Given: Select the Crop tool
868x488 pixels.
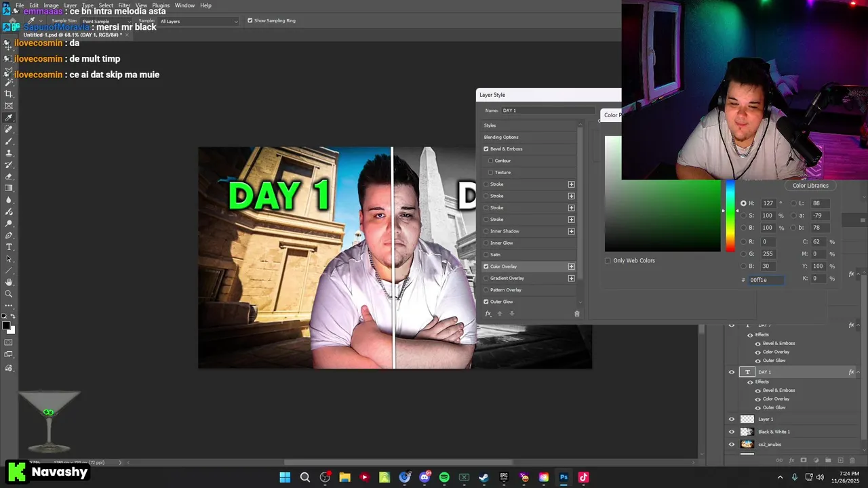Looking at the screenshot, I should coord(9,94).
